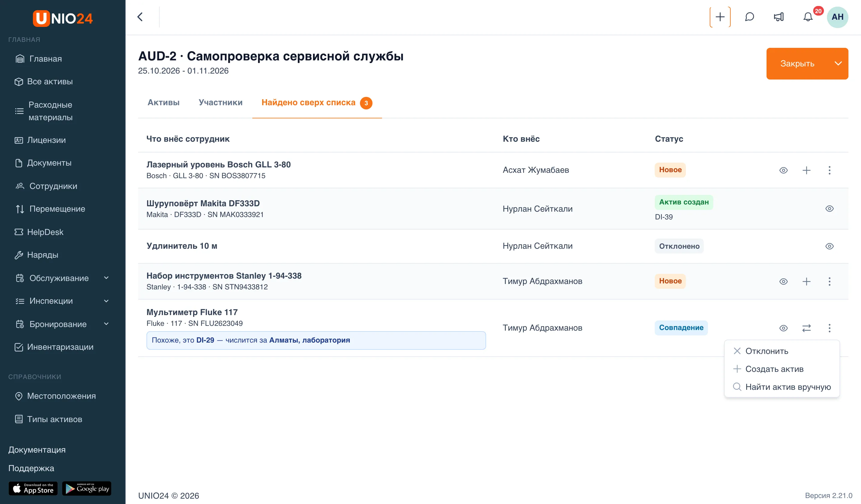The image size is (861, 504).
Task: Choose Отклонить in the context menu
Action: coord(782,351)
